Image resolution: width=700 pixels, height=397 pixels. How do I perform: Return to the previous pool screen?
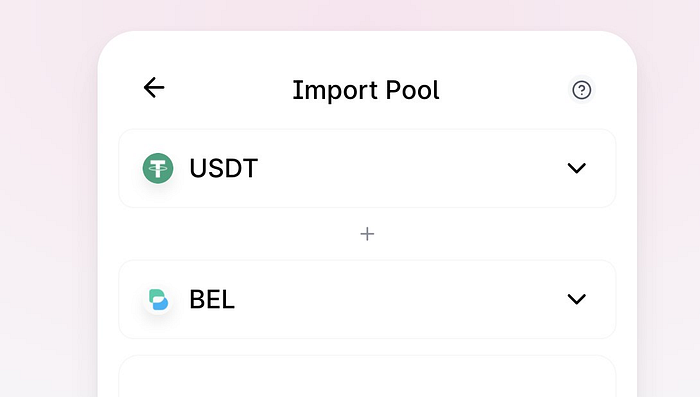[x=154, y=88]
